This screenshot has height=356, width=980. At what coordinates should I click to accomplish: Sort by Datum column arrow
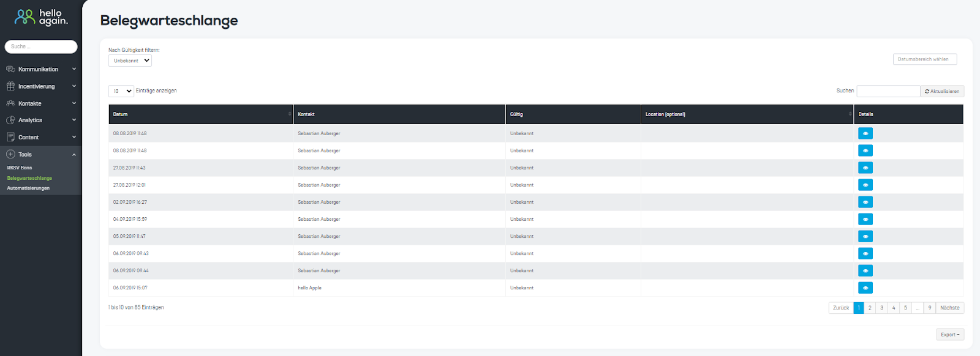click(290, 114)
